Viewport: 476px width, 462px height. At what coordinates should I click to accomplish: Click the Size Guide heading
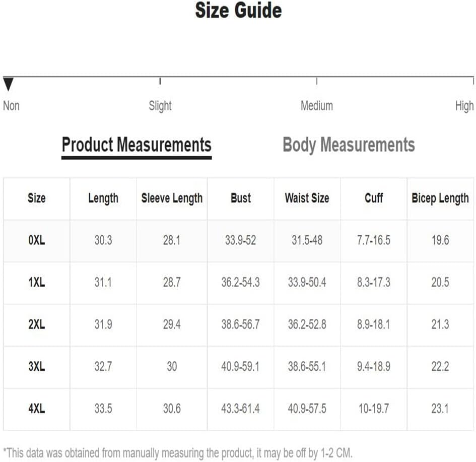pos(238,11)
